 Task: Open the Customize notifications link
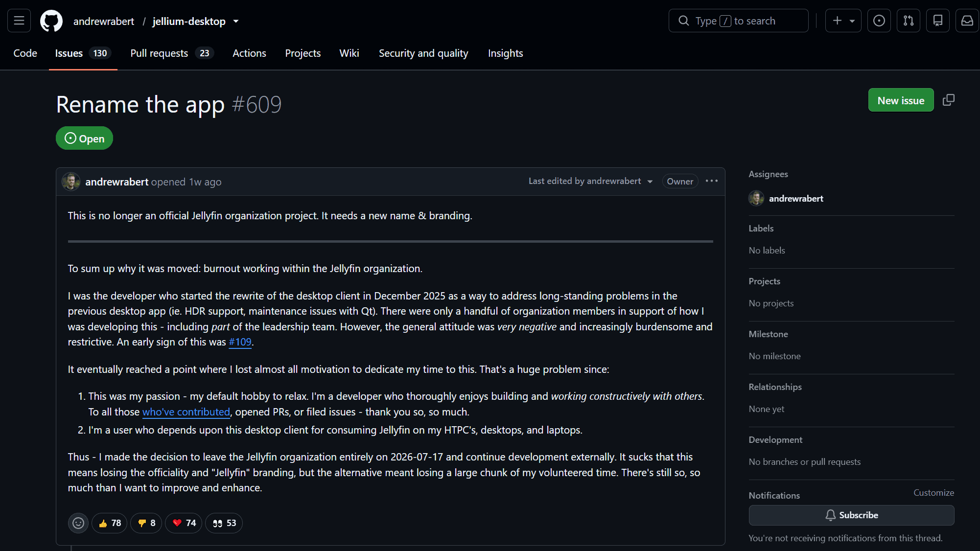coord(933,493)
